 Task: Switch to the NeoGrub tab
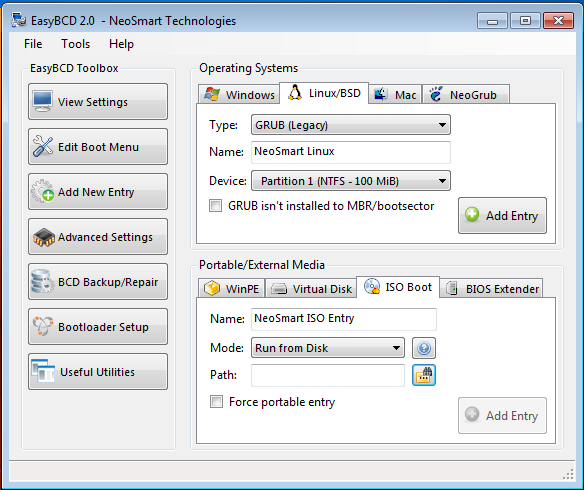[x=466, y=95]
